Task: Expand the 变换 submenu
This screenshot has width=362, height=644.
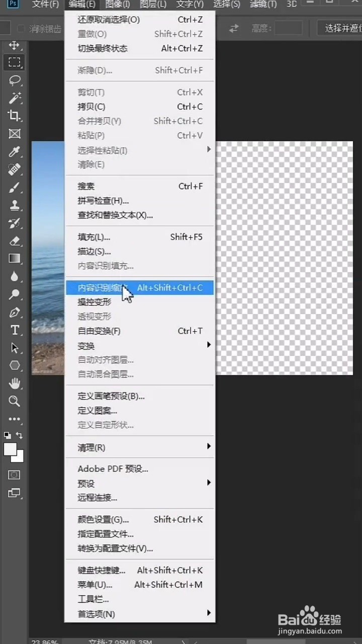Action: [140, 346]
